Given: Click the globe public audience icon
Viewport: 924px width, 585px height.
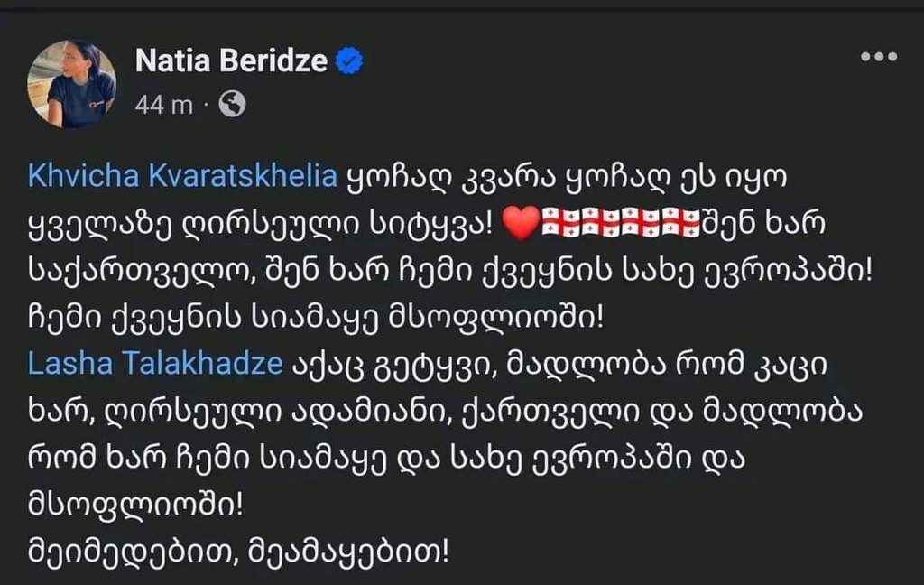Looking at the screenshot, I should (x=232, y=105).
